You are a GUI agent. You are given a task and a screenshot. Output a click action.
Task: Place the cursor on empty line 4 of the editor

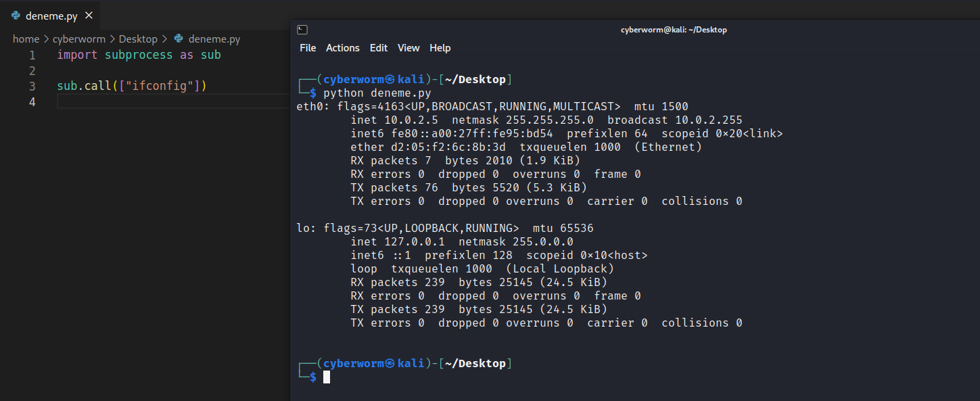point(169,102)
